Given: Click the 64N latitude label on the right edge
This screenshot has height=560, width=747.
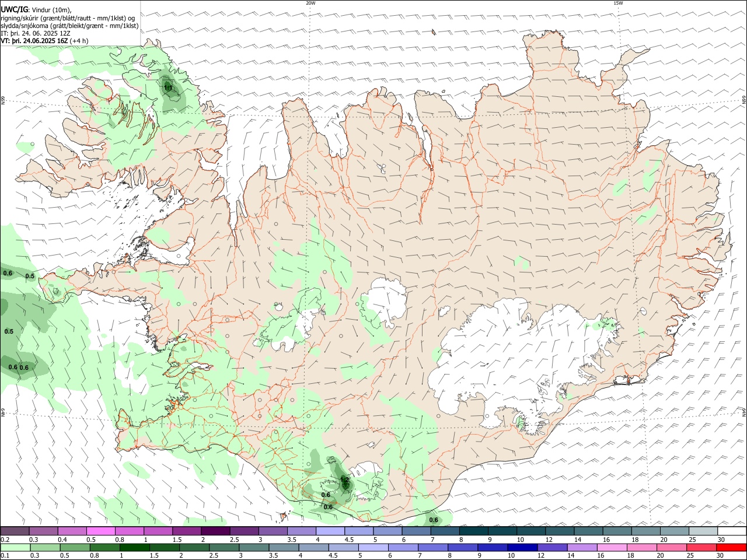Looking at the screenshot, I should click(744, 412).
